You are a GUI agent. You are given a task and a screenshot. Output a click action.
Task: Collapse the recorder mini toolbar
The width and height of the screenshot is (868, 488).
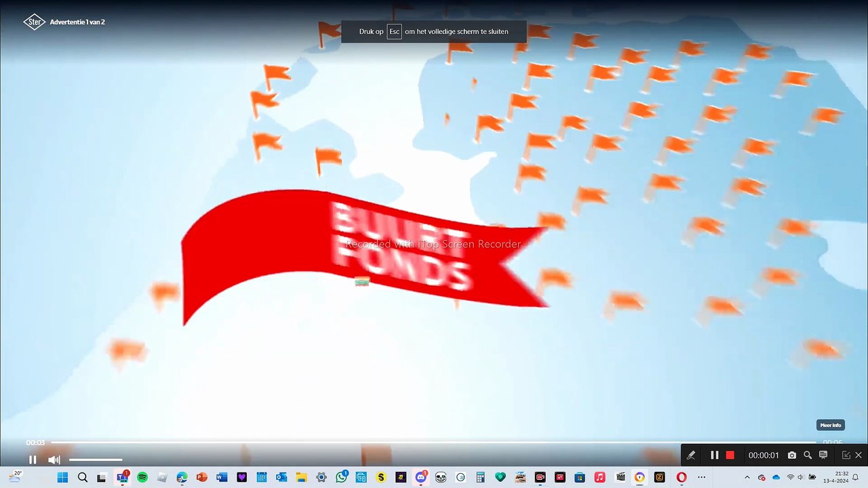[x=846, y=455]
